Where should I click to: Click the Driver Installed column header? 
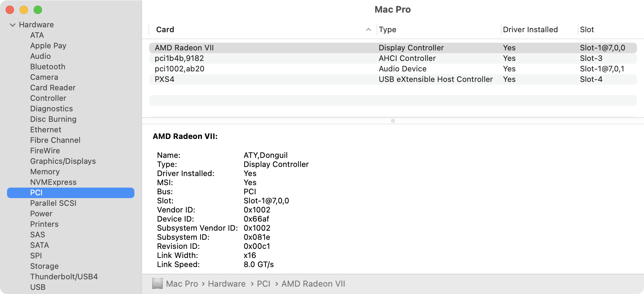530,30
